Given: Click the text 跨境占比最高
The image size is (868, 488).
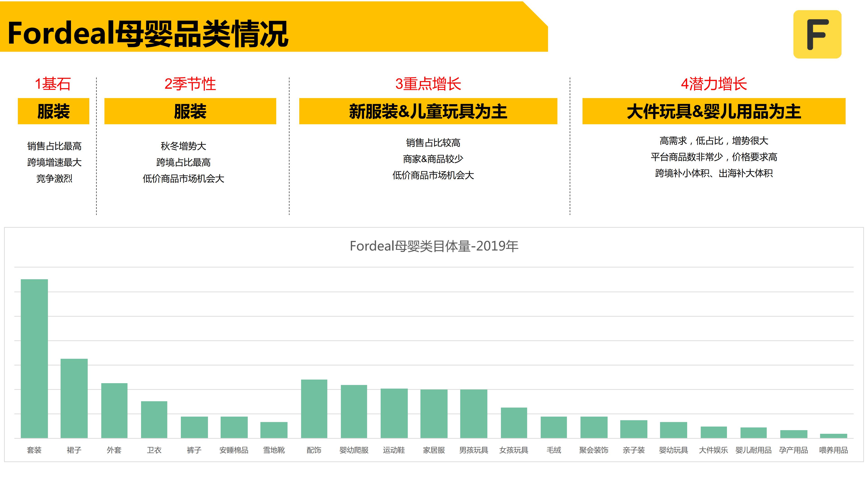Looking at the screenshot, I should [183, 162].
